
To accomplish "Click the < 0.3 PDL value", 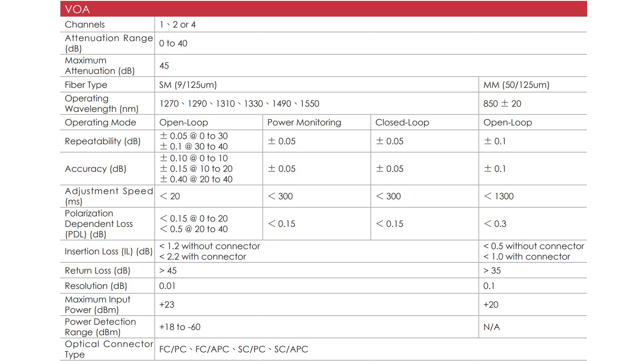I will click(495, 224).
